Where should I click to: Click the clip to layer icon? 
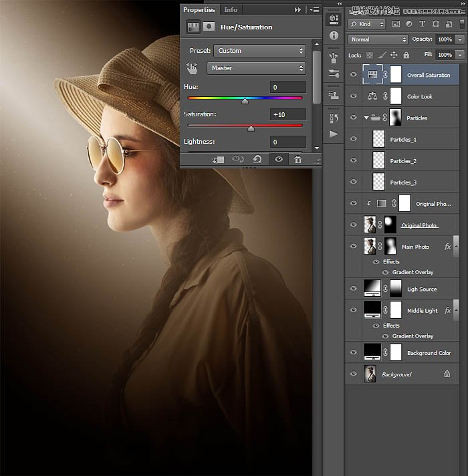click(x=218, y=159)
